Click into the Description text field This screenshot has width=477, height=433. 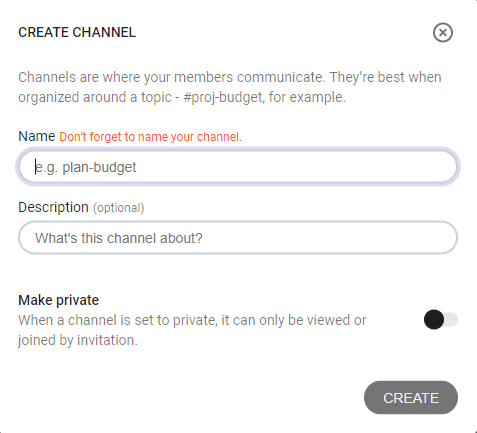238,238
